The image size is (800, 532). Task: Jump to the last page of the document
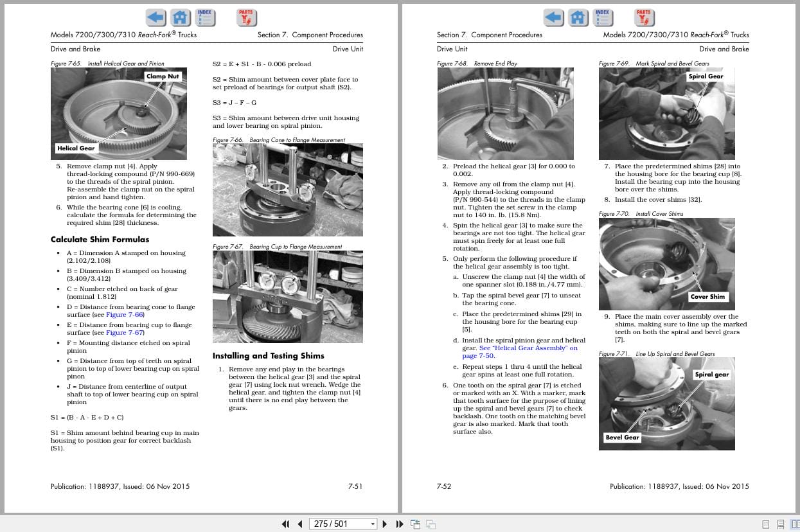pyautogui.click(x=400, y=524)
